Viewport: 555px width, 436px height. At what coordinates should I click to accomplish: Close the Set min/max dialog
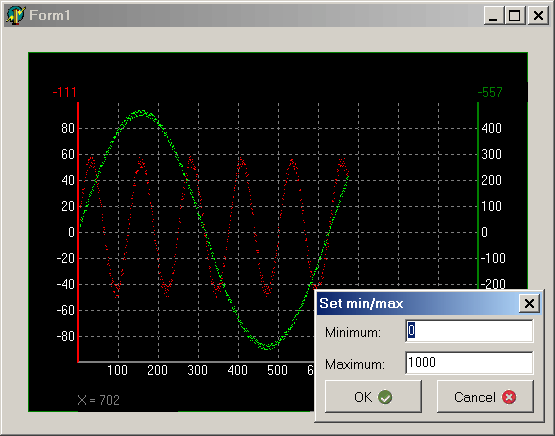529,303
